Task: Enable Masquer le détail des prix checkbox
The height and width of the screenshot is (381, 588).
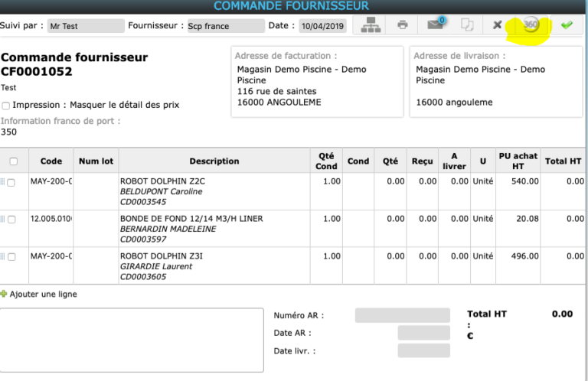Action: [6, 106]
